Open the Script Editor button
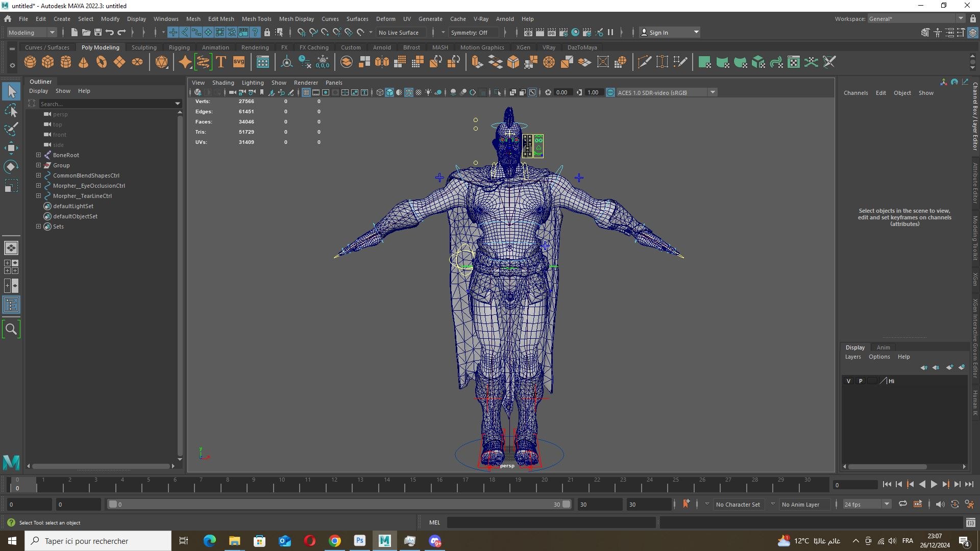Image resolution: width=980 pixels, height=551 pixels. (x=970, y=522)
